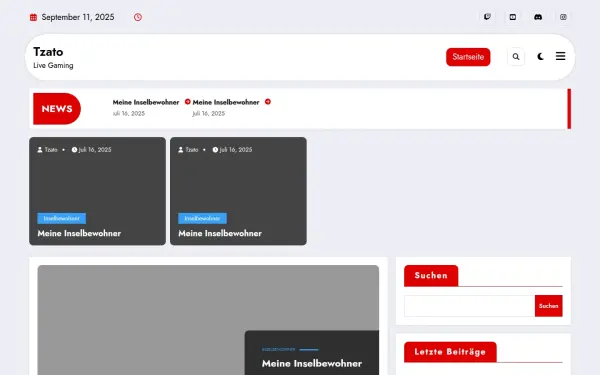Image resolution: width=600 pixels, height=375 pixels.
Task: Open the Meine Inselbewohner title on left card
Action: pyautogui.click(x=79, y=233)
